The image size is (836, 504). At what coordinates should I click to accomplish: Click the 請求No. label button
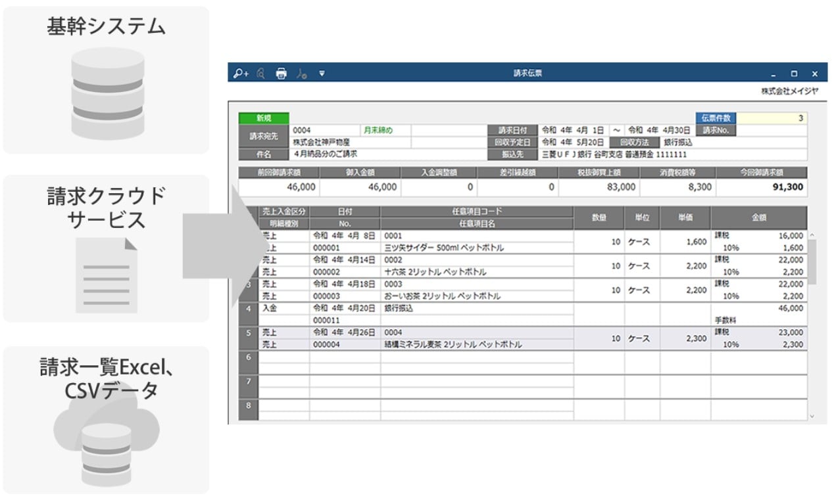[x=716, y=130]
